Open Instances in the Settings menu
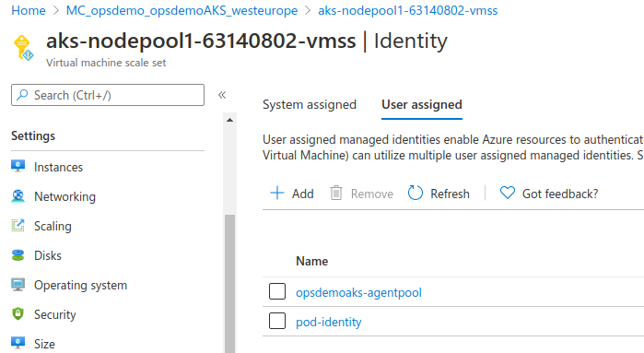Screen dimensions: 644x353 [58, 167]
